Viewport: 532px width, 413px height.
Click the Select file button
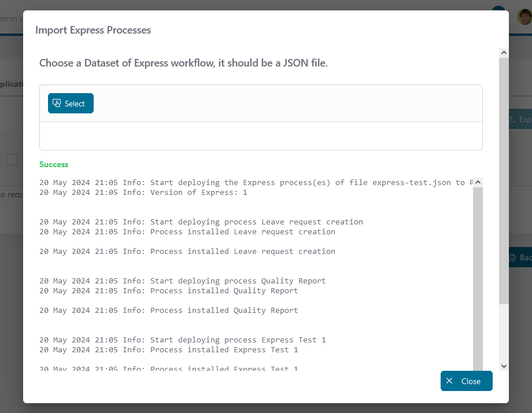point(71,103)
